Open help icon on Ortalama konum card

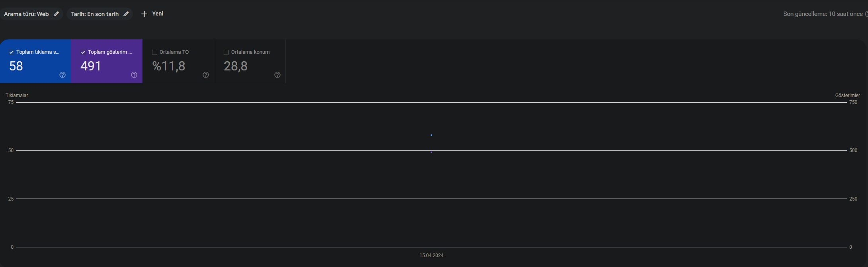(277, 75)
